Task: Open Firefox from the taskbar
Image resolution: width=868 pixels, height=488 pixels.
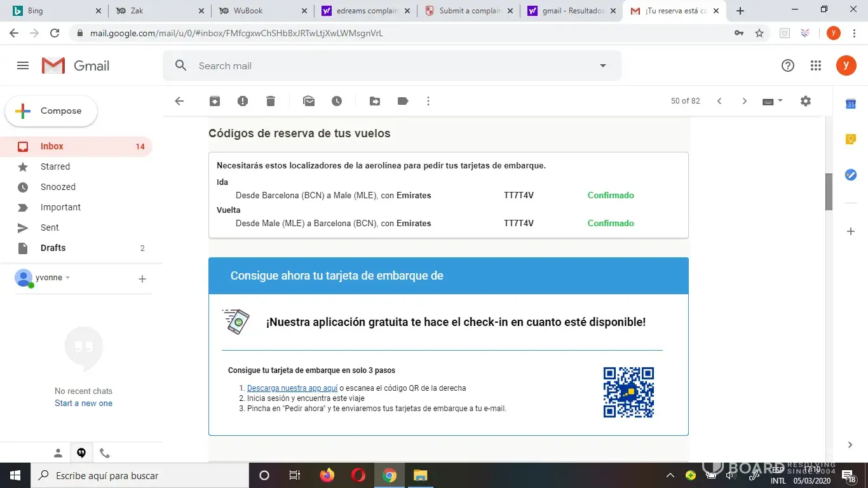Action: tap(327, 475)
